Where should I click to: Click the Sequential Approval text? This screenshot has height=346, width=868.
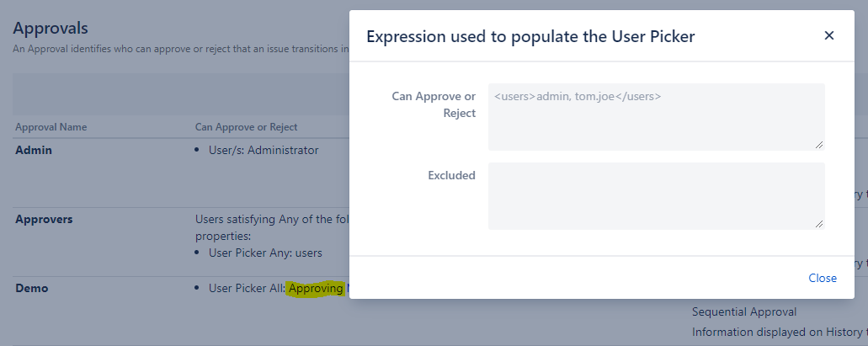[744, 311]
